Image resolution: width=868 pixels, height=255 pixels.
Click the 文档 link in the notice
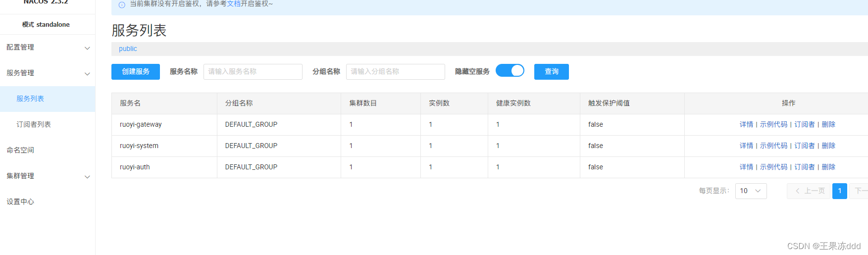click(x=234, y=4)
